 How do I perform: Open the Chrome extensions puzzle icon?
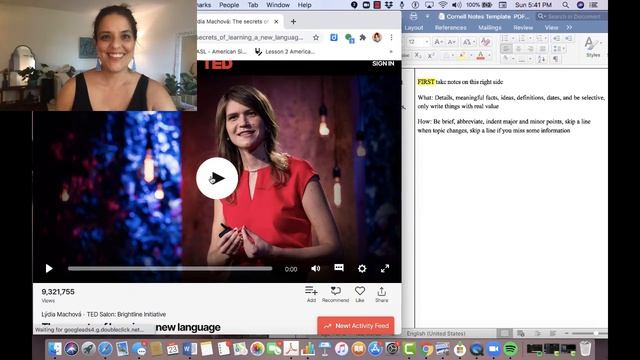click(x=362, y=37)
